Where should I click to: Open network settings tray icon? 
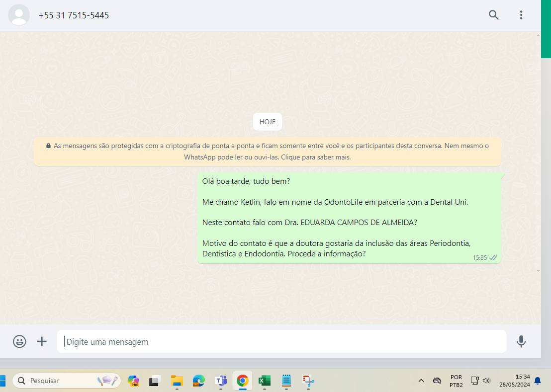coord(475,381)
